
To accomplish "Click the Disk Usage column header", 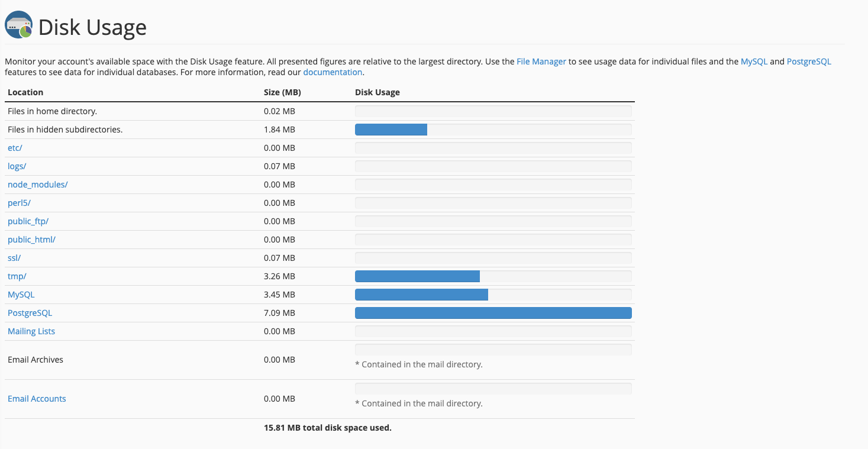I will 377,92.
